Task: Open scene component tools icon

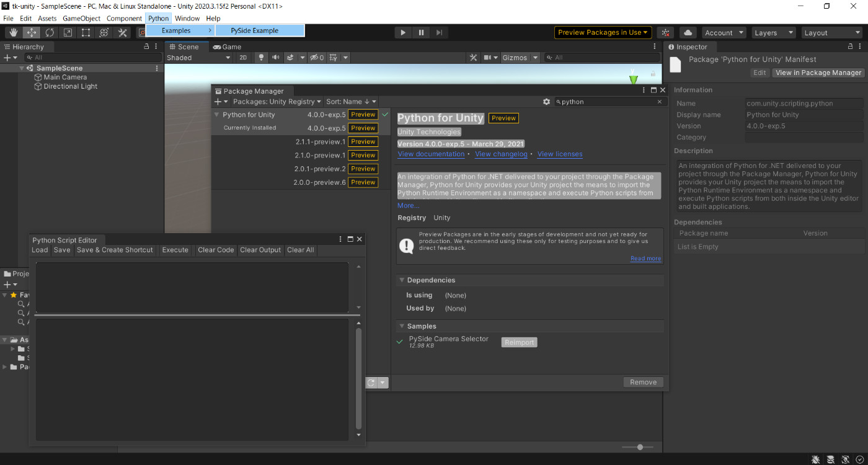Action: pyautogui.click(x=474, y=58)
